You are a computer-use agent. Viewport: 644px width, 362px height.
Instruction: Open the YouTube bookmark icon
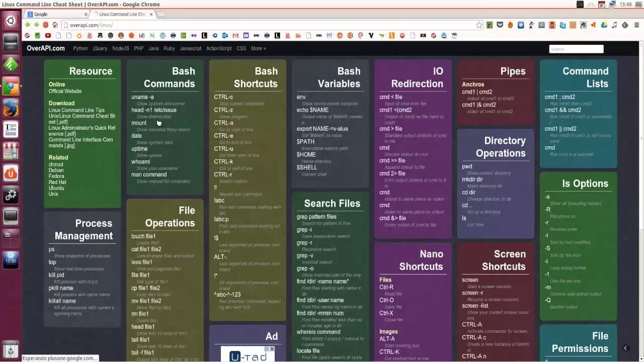coord(48,36)
